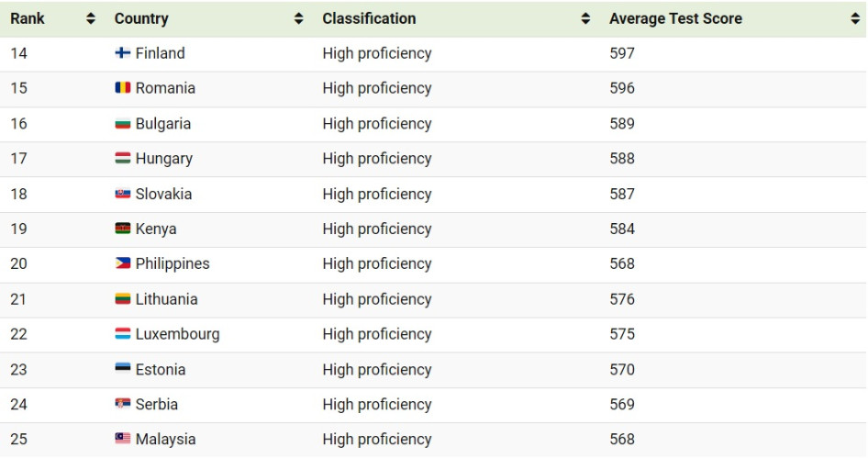Click the Luxembourg flag icon

[122, 334]
